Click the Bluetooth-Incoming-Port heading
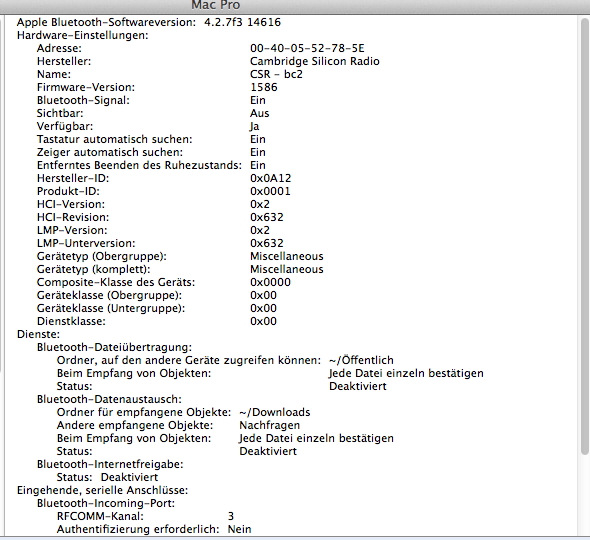 [106, 503]
